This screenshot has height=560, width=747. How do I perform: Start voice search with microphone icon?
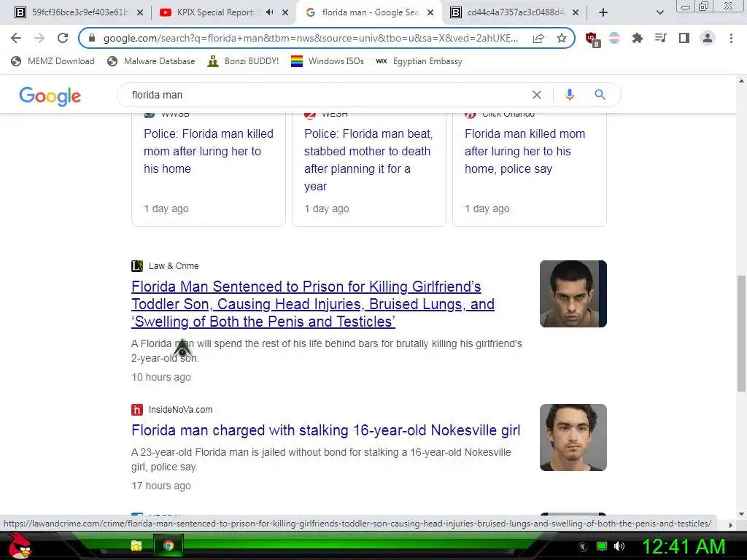point(569,95)
